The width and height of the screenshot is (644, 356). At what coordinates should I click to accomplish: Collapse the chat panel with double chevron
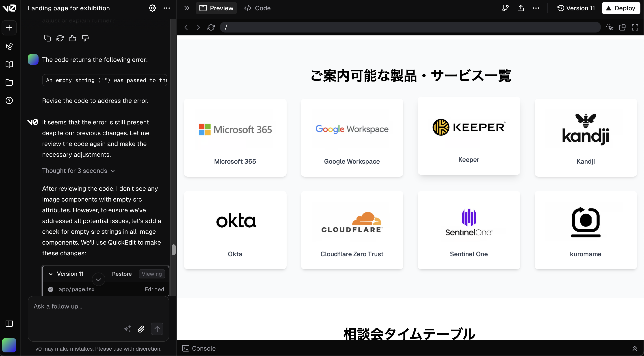pos(187,8)
